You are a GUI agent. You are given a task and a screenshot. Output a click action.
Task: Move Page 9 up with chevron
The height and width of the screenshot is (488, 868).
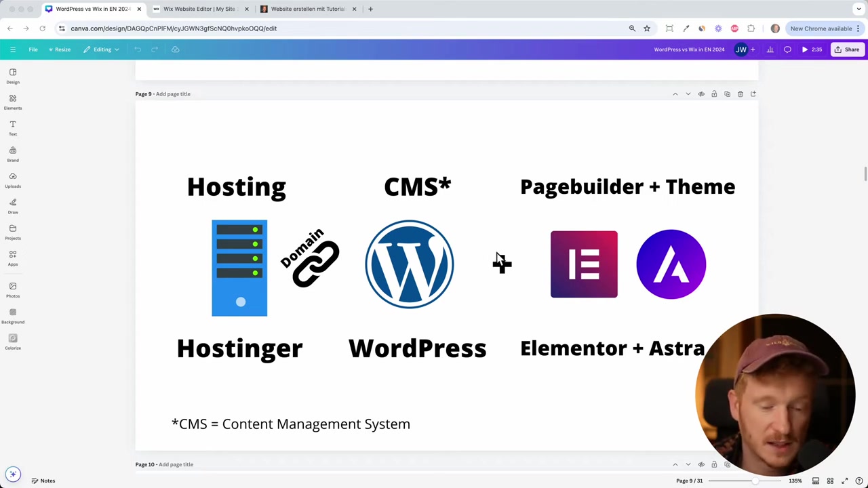pos(675,94)
